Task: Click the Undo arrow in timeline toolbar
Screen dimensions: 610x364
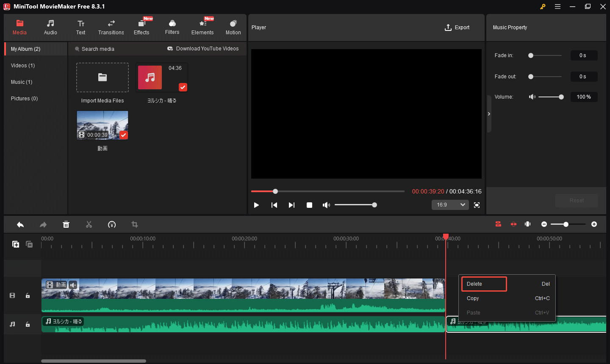Action: coord(20,225)
